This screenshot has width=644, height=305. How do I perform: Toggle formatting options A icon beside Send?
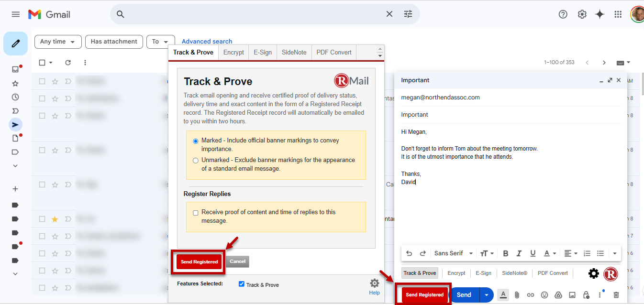click(503, 295)
